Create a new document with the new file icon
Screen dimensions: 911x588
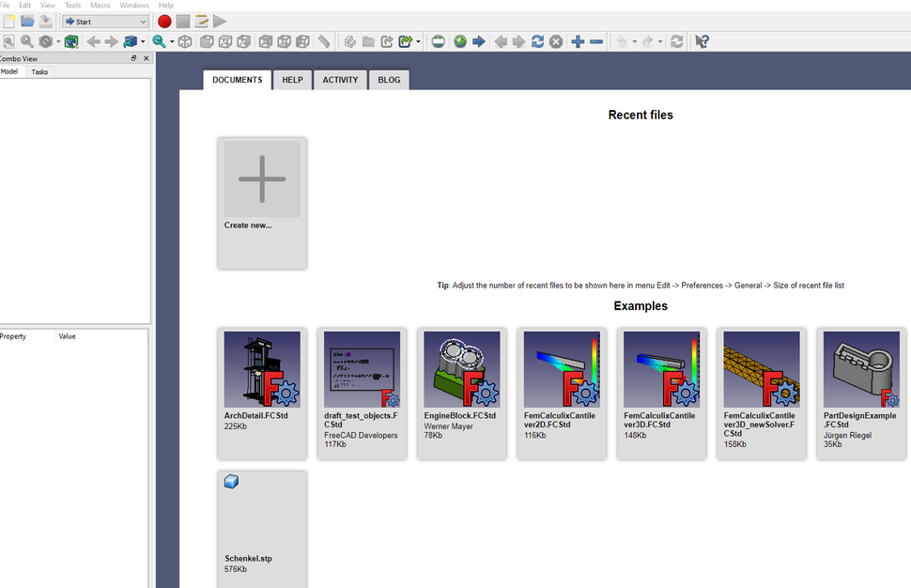tap(8, 21)
